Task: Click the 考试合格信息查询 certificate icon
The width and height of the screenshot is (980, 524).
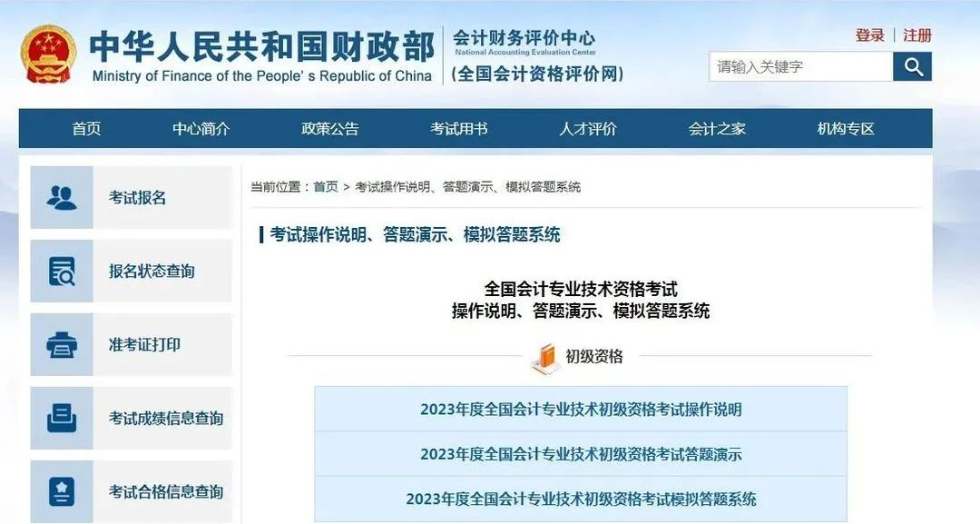Action: 62,491
